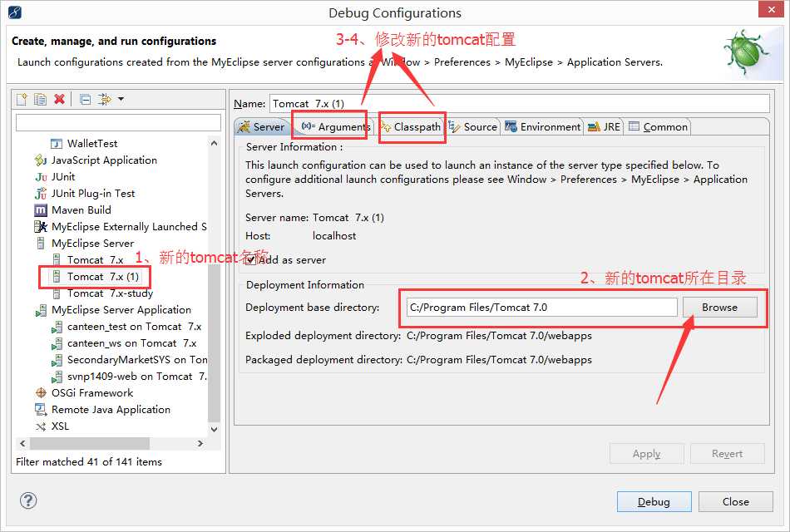Click the MyEclipse Server Application icon

pos(41,310)
